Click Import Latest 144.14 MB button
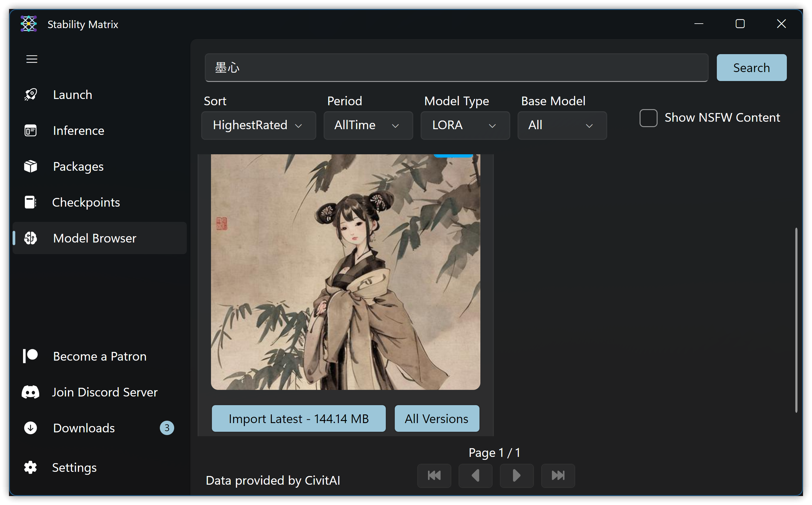This screenshot has height=505, width=812. click(298, 419)
